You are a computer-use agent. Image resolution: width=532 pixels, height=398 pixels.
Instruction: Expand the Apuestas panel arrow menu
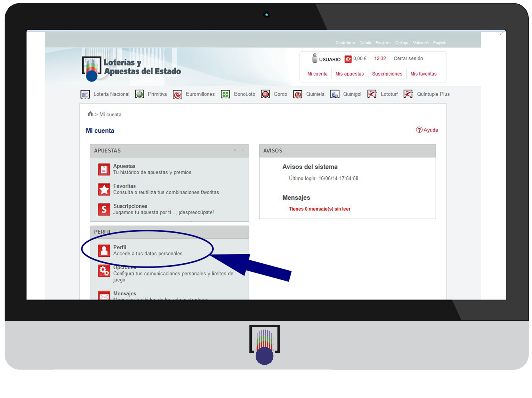243,150
